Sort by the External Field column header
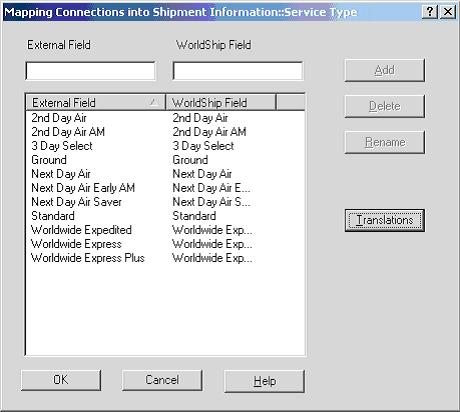The height and width of the screenshot is (412, 460). pyautogui.click(x=96, y=102)
